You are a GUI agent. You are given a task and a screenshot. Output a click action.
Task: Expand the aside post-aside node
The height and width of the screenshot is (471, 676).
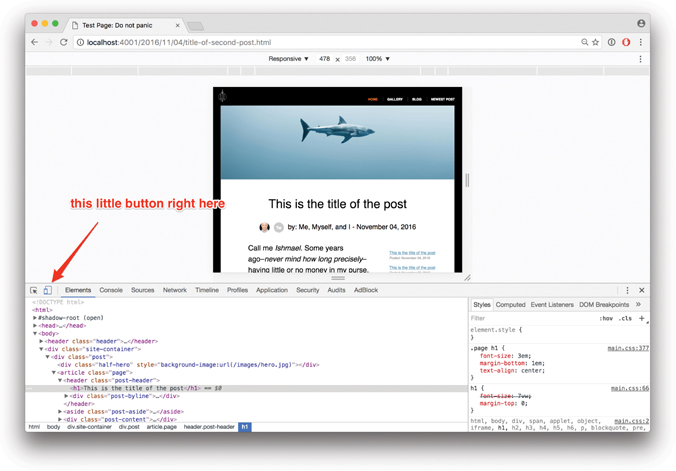click(x=60, y=411)
